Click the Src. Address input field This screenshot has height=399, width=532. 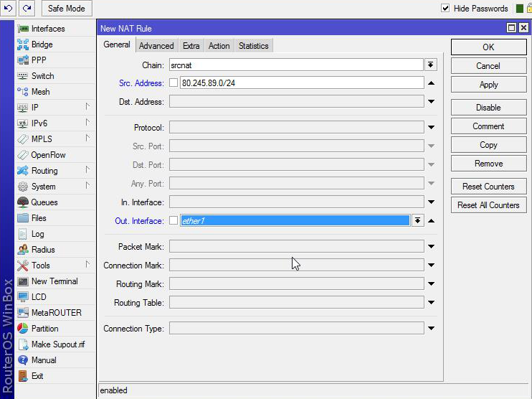click(x=301, y=83)
